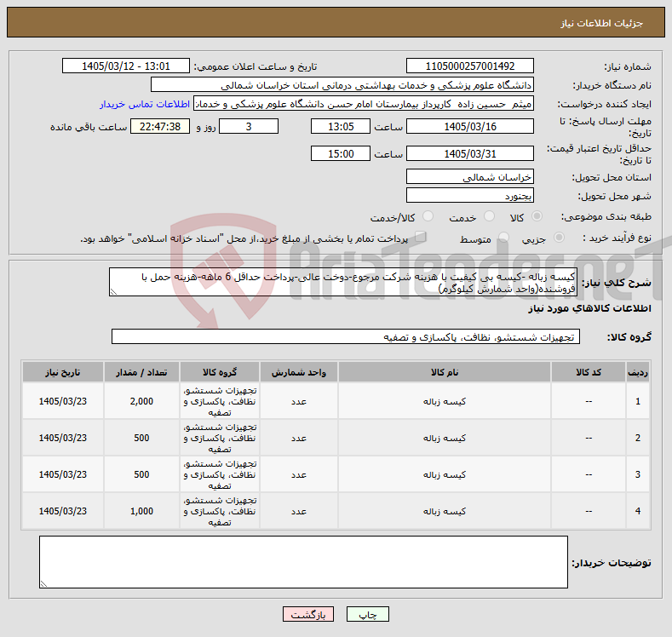This screenshot has width=672, height=637.
Task: Click quantity 500 in row 3
Action: (141, 474)
